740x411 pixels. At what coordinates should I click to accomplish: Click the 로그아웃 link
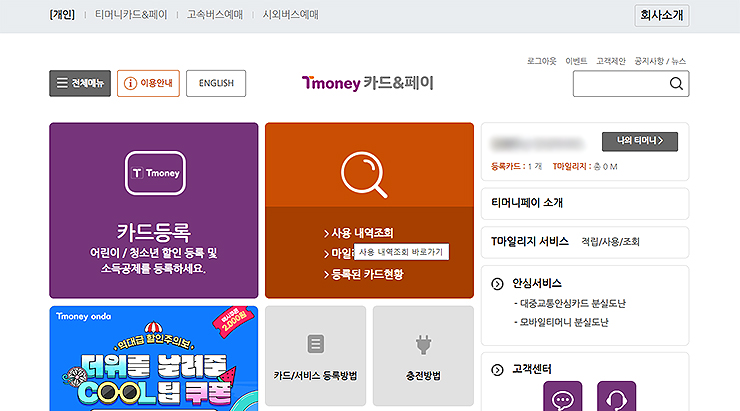[x=541, y=61]
